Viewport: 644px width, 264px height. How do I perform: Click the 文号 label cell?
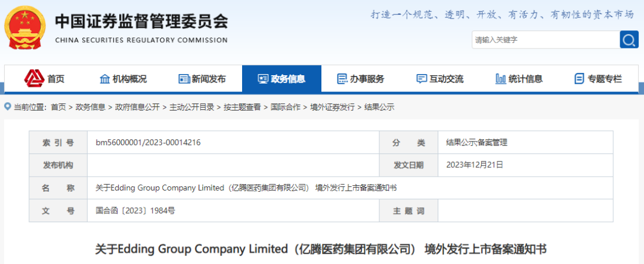coord(58,211)
